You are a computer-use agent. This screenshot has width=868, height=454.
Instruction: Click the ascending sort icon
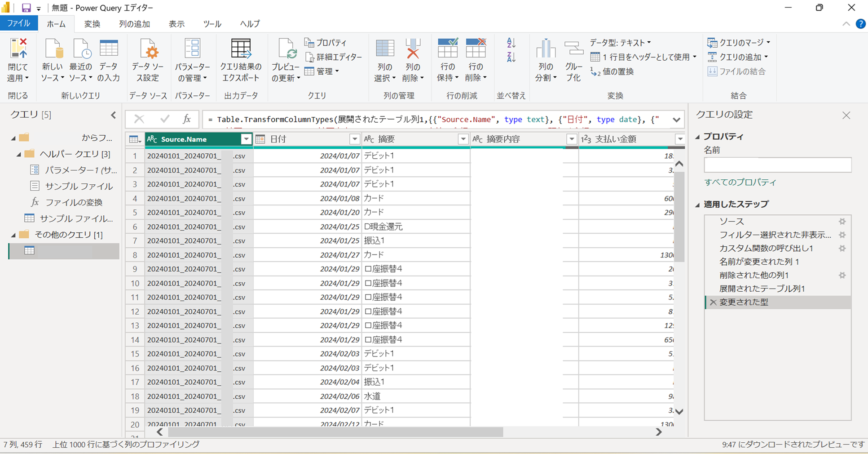[510, 43]
